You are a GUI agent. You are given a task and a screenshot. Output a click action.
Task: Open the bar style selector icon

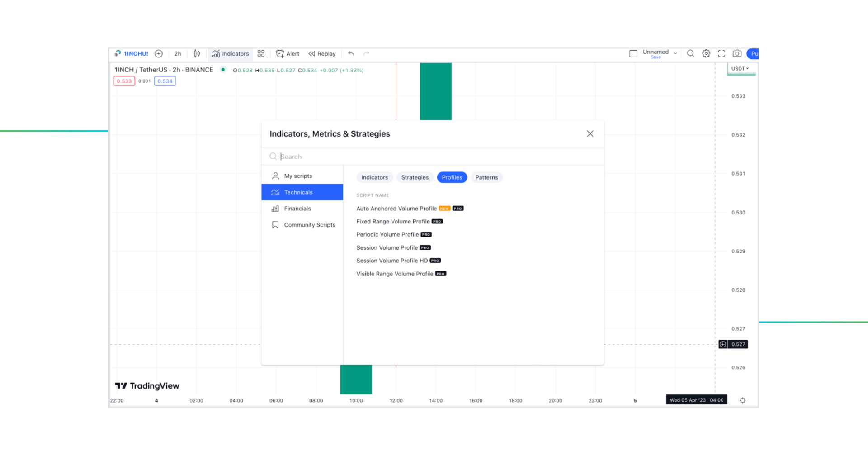tap(197, 53)
